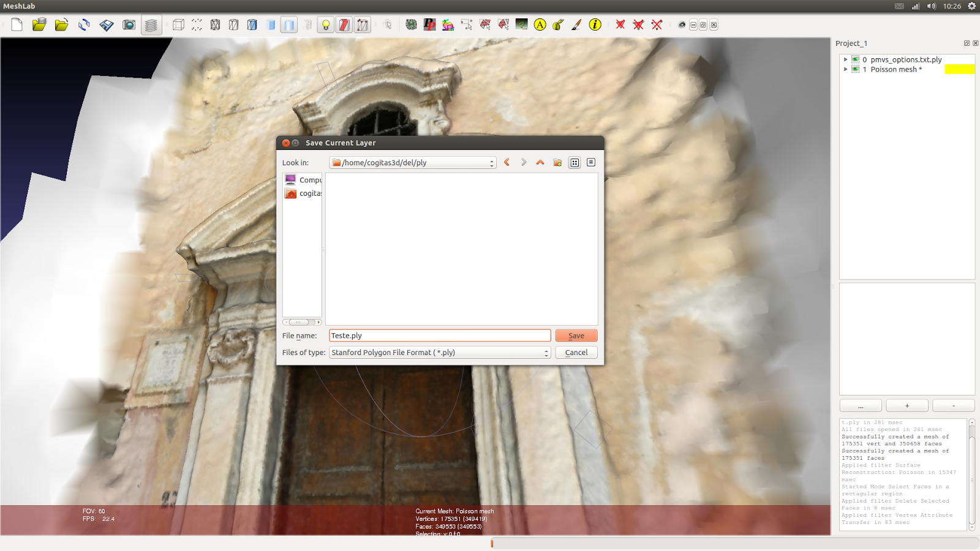
Task: Toggle smooth shading render mode
Action: pyautogui.click(x=289, y=24)
